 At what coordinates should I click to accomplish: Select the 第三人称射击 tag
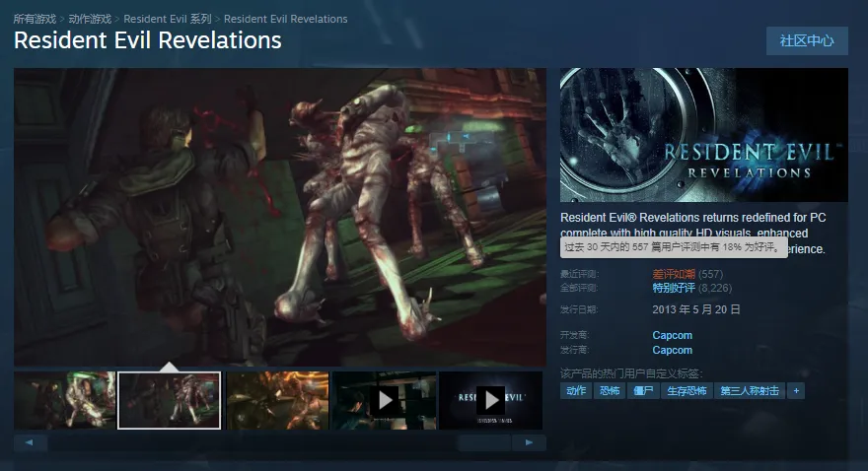750,391
